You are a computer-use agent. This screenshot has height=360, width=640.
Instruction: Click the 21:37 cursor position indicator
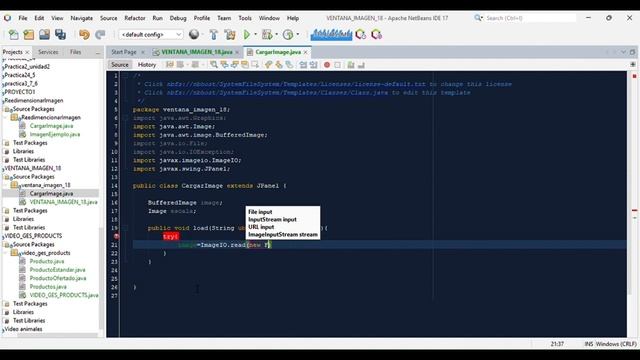(557, 344)
